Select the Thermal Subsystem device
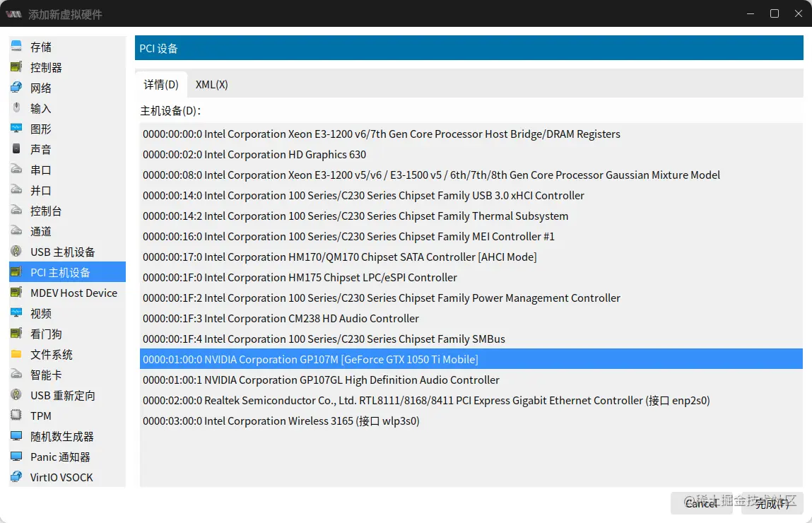812x523 pixels. 471,216
